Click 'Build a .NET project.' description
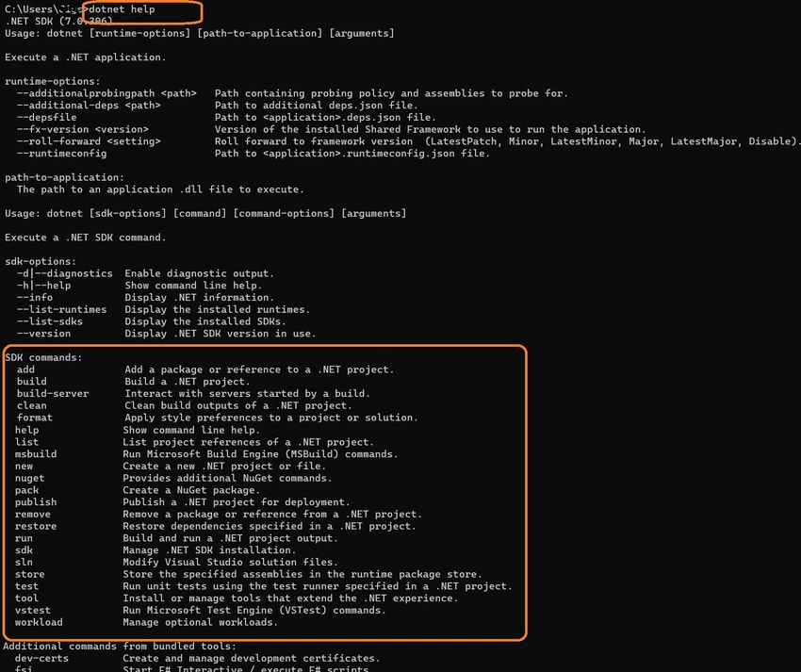The image size is (801, 672). click(188, 381)
